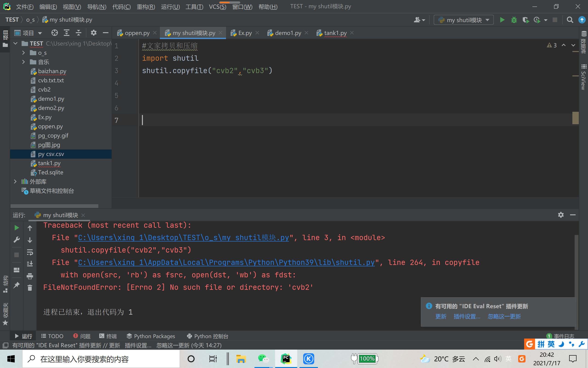The width and height of the screenshot is (588, 368).
Task: Open the user account icon menu
Action: (x=419, y=20)
